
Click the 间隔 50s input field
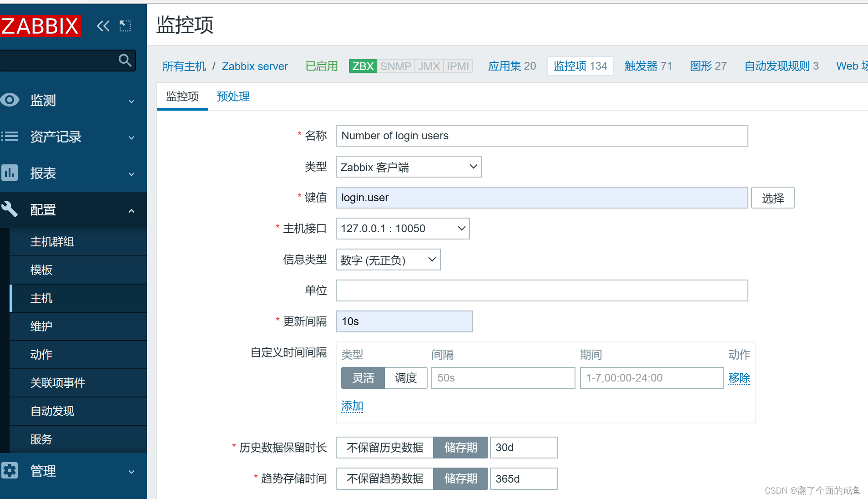(x=503, y=378)
